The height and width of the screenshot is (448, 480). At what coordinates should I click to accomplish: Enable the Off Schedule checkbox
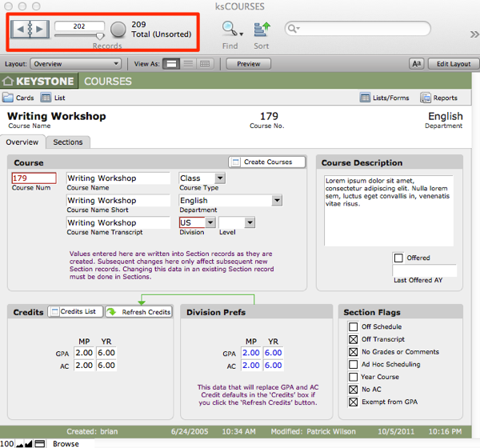point(354,326)
